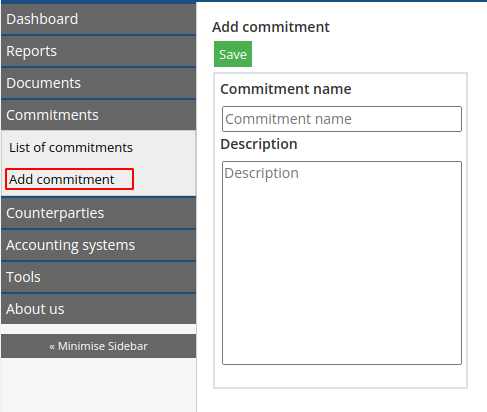
Task: Collapse the Commitments sidebar section
Action: pyautogui.click(x=98, y=115)
